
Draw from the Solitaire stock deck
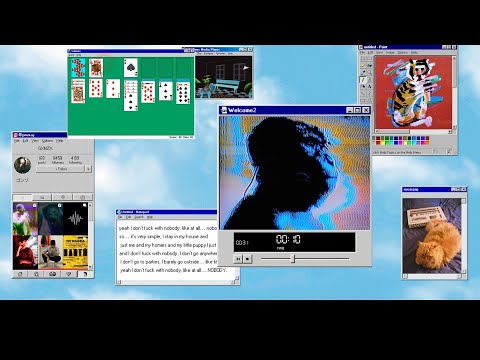(x=78, y=68)
